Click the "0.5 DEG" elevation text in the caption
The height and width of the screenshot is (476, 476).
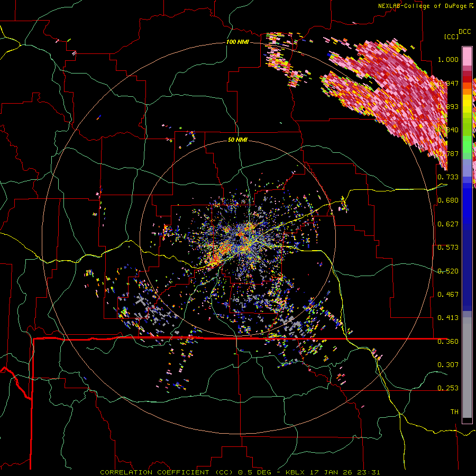coord(255,472)
